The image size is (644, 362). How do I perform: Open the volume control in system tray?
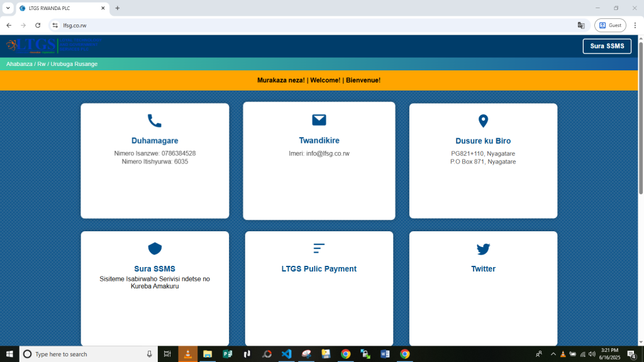click(592, 354)
